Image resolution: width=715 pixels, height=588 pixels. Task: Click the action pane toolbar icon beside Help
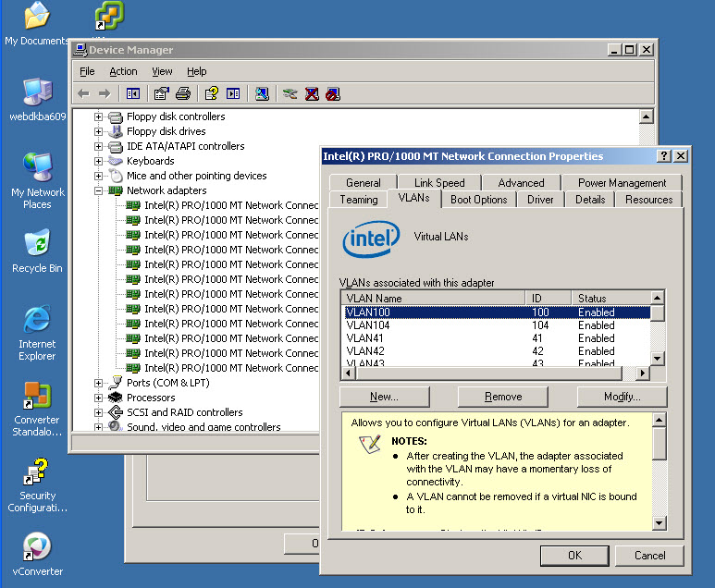(x=233, y=94)
